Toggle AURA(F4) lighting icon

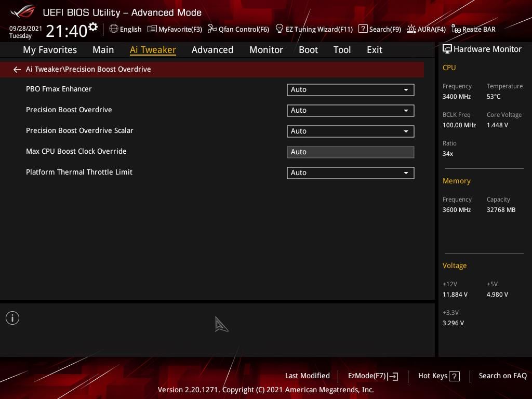pos(411,29)
